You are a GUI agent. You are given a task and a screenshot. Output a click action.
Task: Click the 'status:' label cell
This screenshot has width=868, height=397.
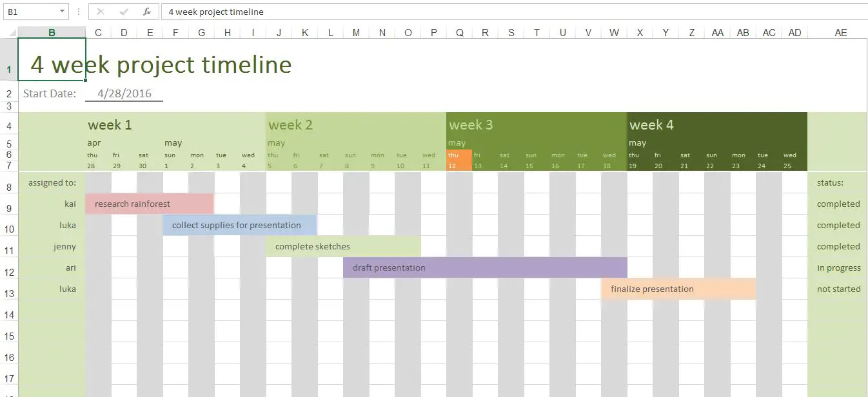(830, 182)
